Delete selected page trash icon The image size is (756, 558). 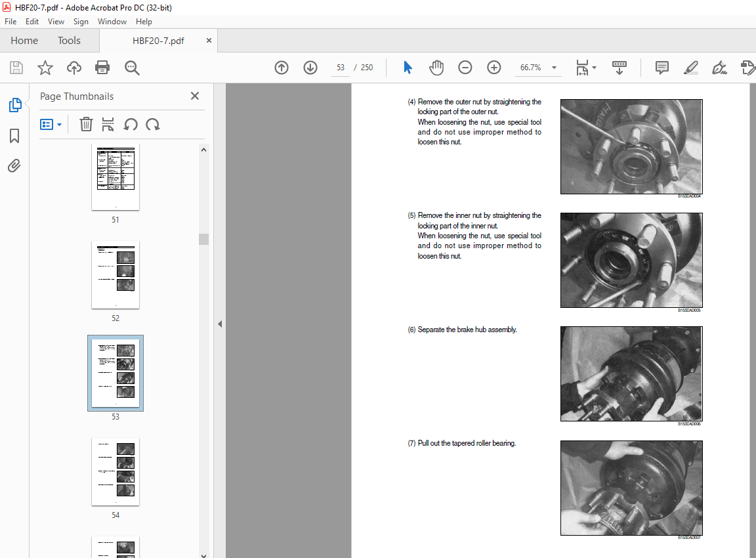pyautogui.click(x=86, y=125)
